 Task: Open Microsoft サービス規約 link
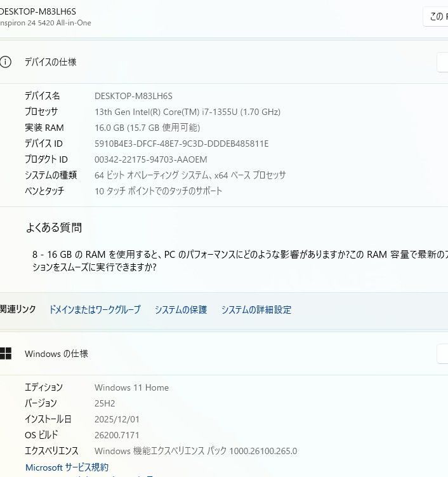tap(67, 467)
